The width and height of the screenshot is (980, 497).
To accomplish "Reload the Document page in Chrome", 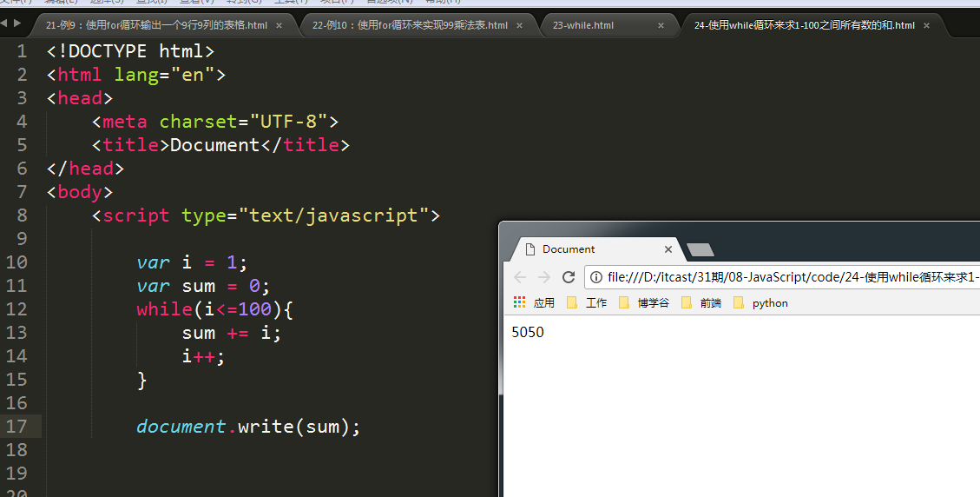I will tap(569, 277).
